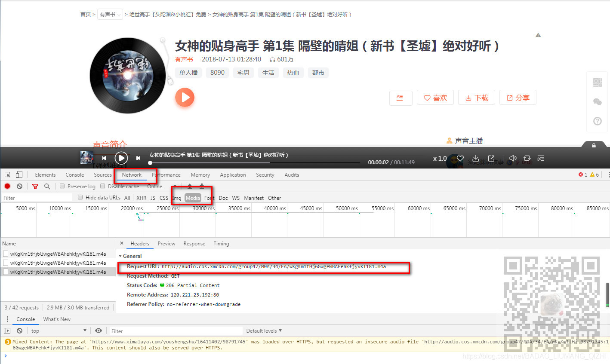Click the large orange play button

pyautogui.click(x=185, y=98)
